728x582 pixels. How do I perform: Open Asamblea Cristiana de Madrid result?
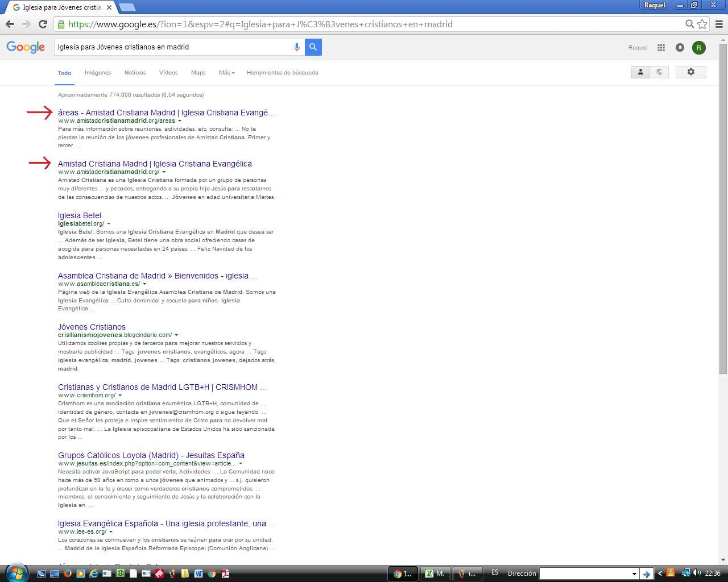pos(158,276)
